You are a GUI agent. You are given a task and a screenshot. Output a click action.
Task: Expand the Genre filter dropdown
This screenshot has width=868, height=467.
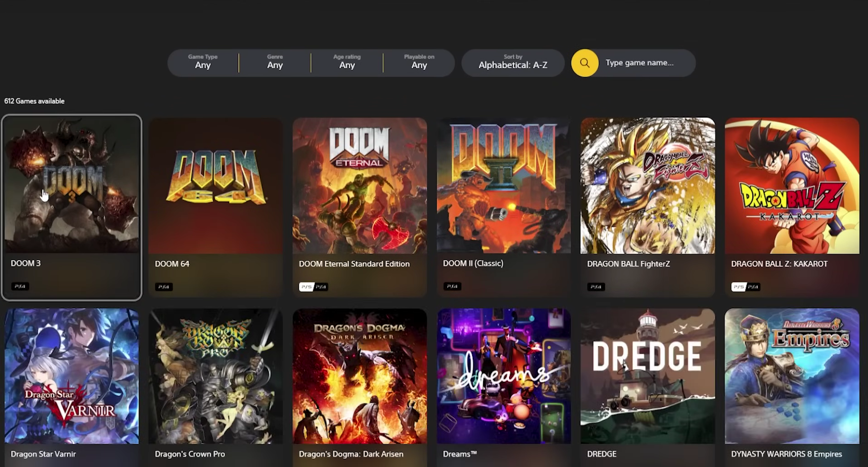(275, 63)
